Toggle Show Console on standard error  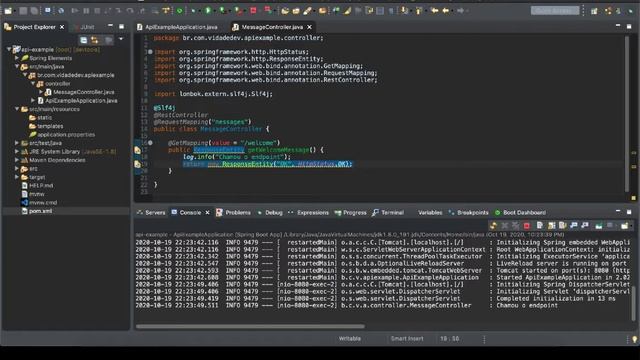click(x=585, y=225)
